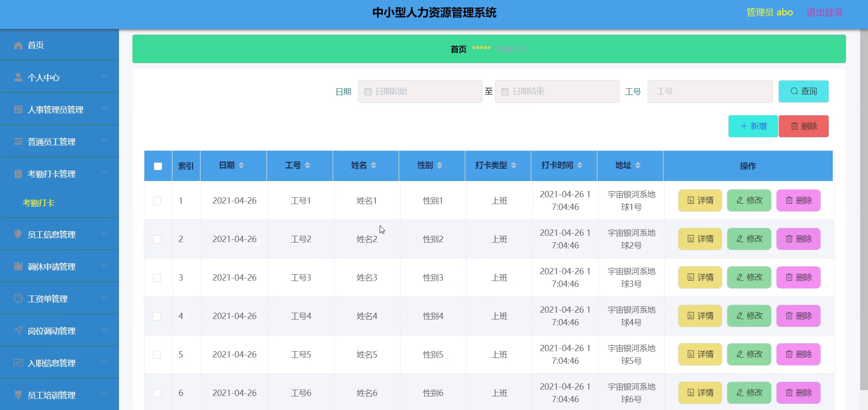The image size is (868, 410).
Task: View 详情 for row 工号2
Action: 700,239
